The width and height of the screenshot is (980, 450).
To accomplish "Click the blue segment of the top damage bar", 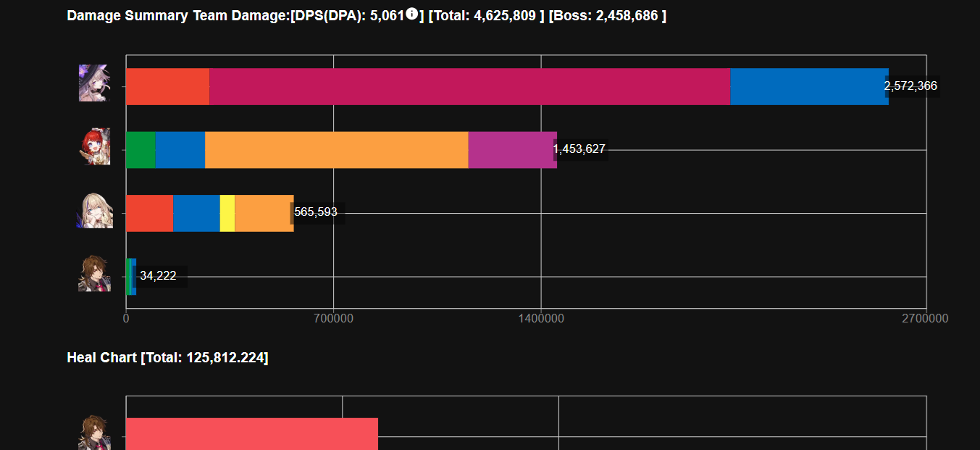I will point(809,87).
